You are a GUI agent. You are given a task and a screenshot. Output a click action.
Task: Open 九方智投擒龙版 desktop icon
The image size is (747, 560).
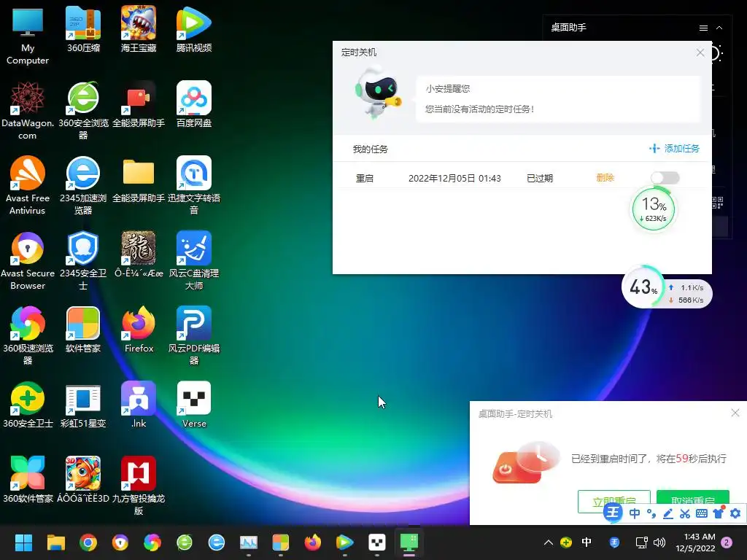click(x=139, y=486)
